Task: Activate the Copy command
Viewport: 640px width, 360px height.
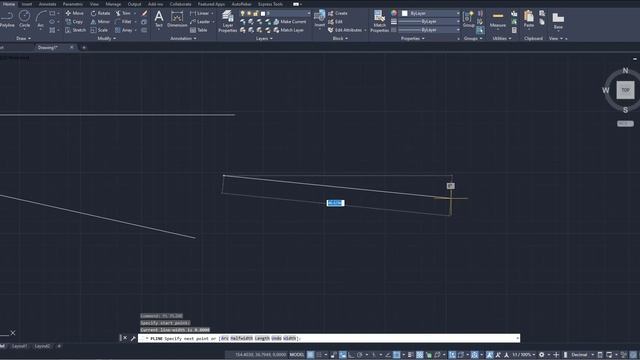Action: coord(74,22)
